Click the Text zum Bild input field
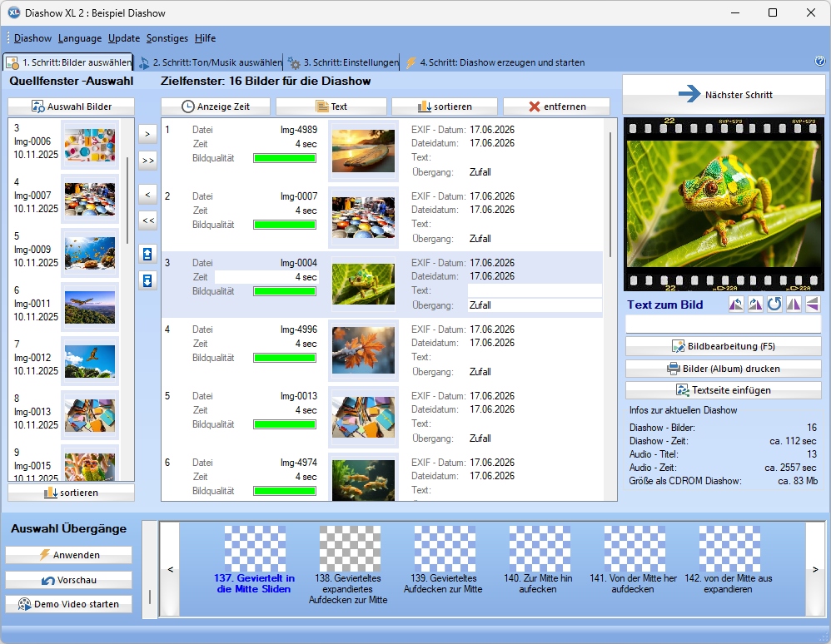This screenshot has height=644, width=831. pyautogui.click(x=724, y=324)
